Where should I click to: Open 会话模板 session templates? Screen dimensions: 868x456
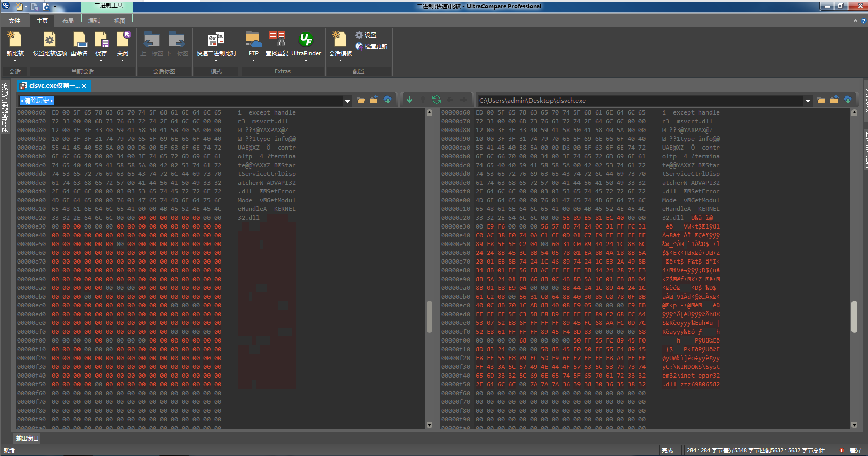[340, 40]
